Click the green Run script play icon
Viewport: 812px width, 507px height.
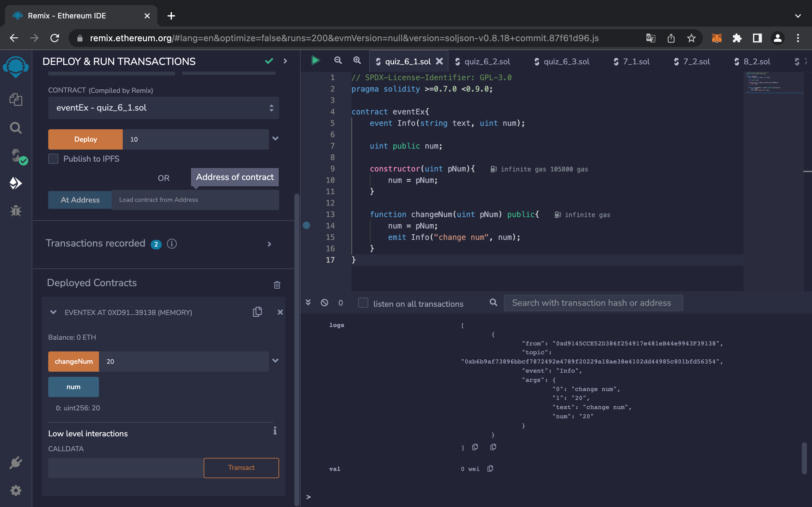click(x=315, y=61)
